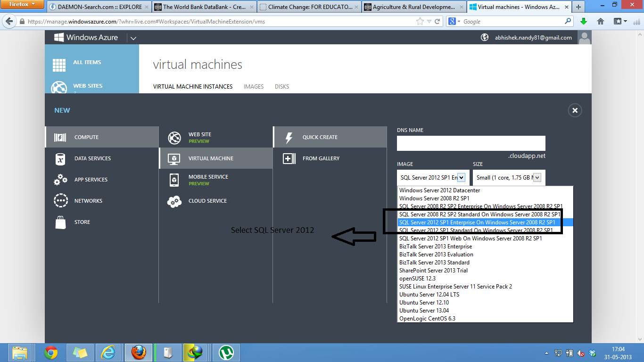Click the Store shopping bag icon
644x362 pixels.
pos(60,222)
